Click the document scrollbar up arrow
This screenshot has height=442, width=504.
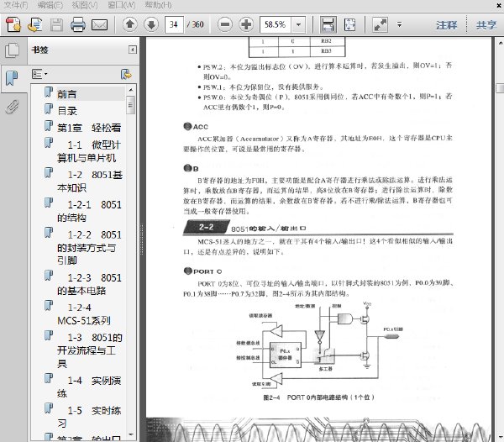pyautogui.click(x=500, y=42)
